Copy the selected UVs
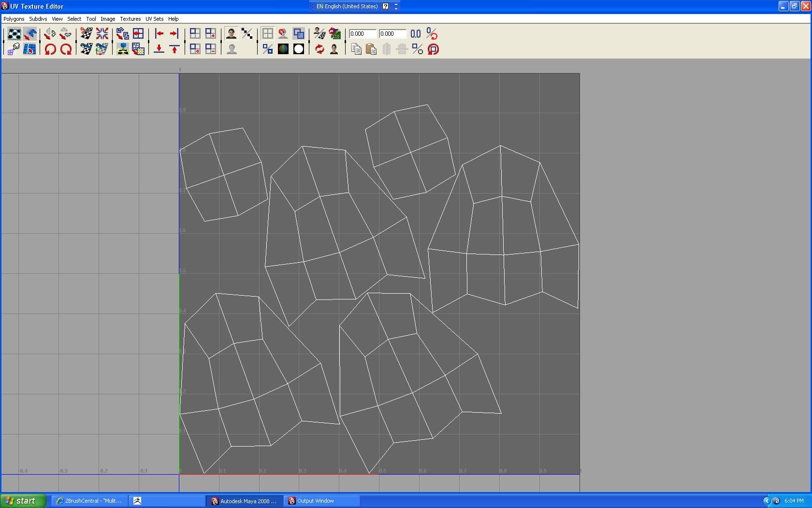 pos(356,49)
